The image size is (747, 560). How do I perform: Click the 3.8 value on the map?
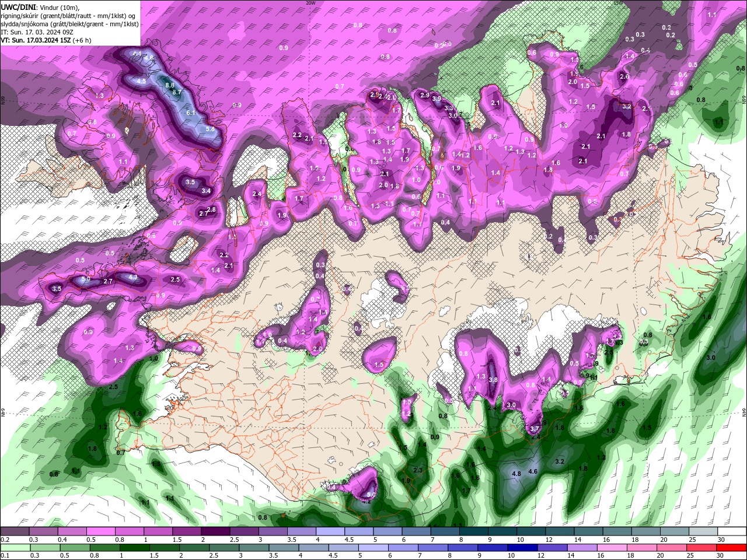point(493,380)
